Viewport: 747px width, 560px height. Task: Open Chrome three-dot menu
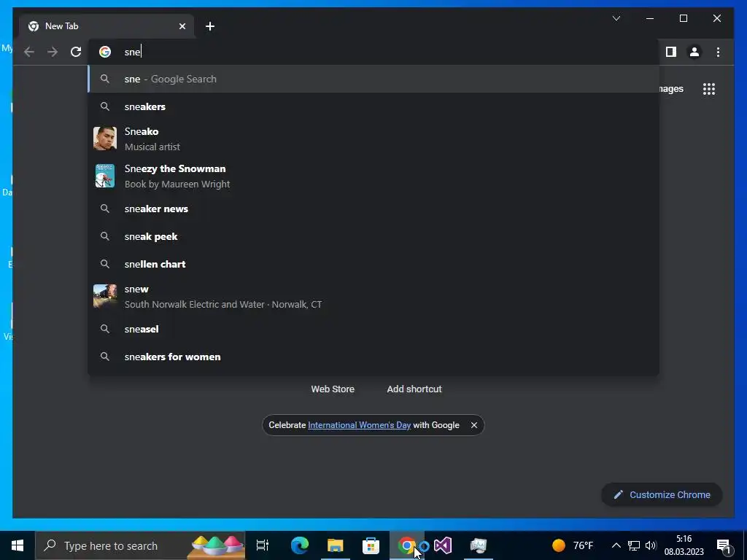[x=718, y=52]
